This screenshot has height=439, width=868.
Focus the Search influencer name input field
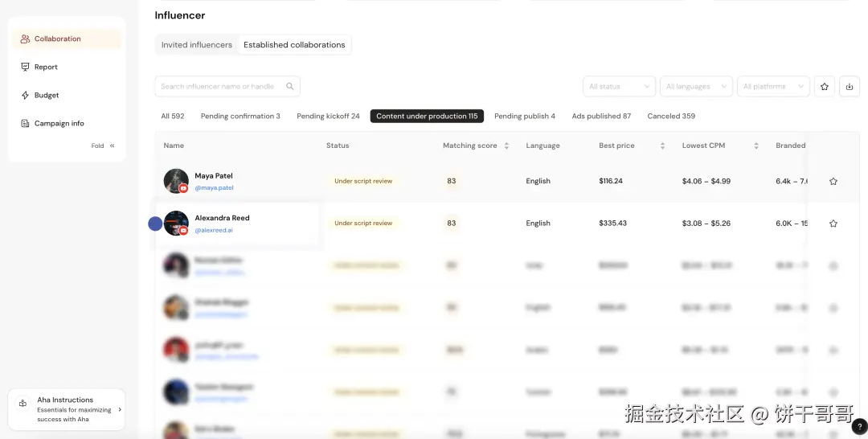click(227, 86)
